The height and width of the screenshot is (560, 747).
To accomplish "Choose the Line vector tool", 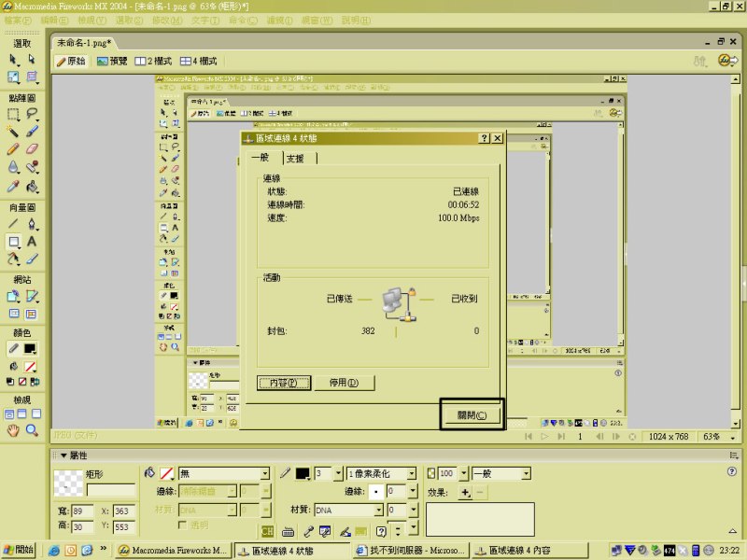I will [x=13, y=223].
